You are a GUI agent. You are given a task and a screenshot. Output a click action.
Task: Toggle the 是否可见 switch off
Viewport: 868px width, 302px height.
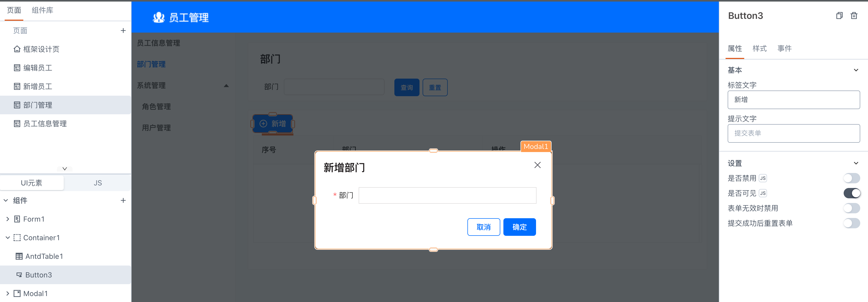click(x=851, y=193)
